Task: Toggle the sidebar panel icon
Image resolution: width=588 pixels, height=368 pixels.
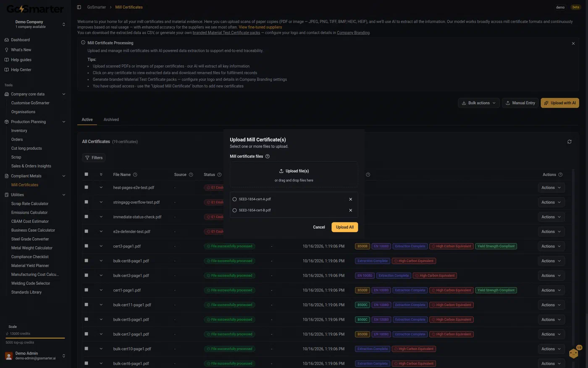Action: coord(79,7)
